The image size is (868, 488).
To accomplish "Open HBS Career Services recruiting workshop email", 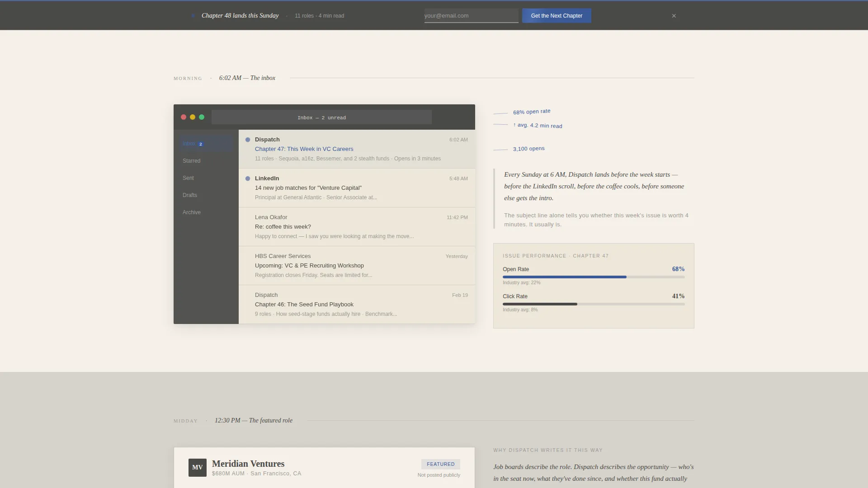I will [357, 266].
